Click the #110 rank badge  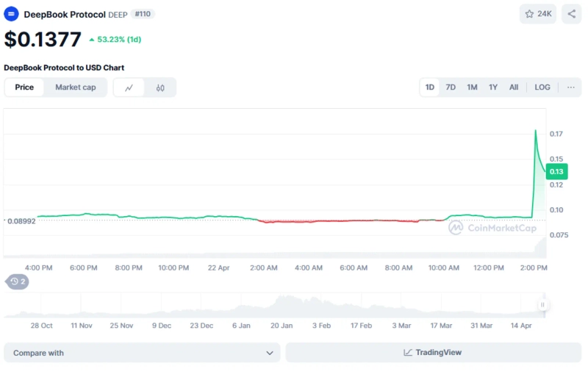click(x=143, y=14)
